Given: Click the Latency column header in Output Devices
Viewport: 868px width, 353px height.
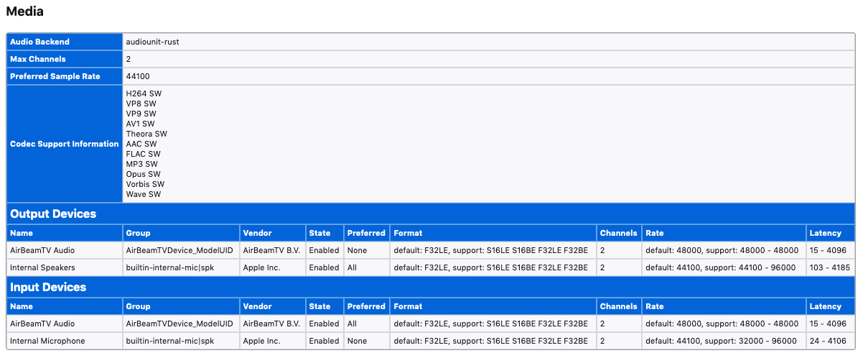Looking at the screenshot, I should click(x=824, y=233).
